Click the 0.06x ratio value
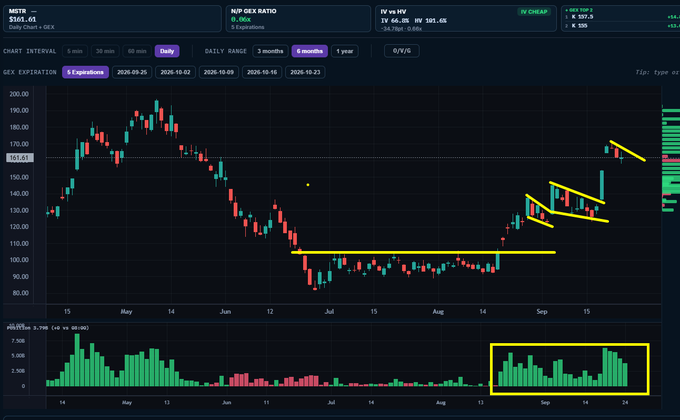The width and height of the screenshot is (680, 420). (x=241, y=20)
